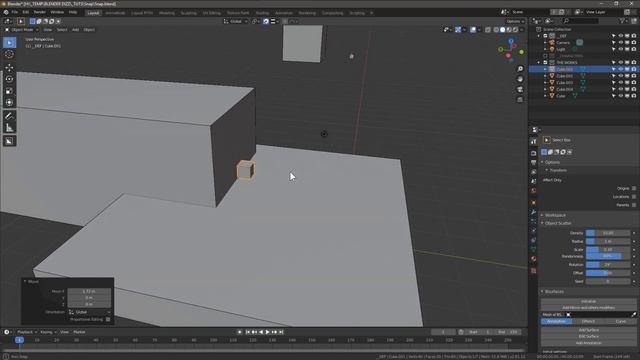Open the Global transform orientation dropdown
Screen dimensions: 640x360
(236, 21)
